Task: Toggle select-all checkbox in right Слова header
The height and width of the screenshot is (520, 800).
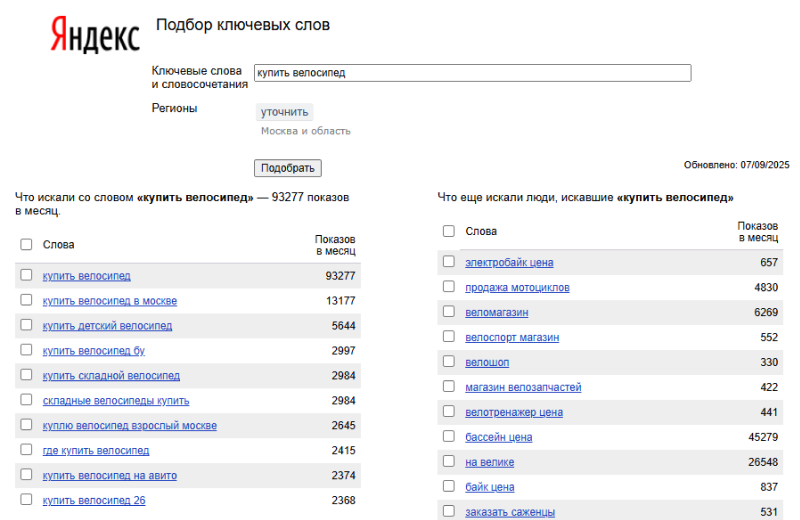Action: pos(448,231)
